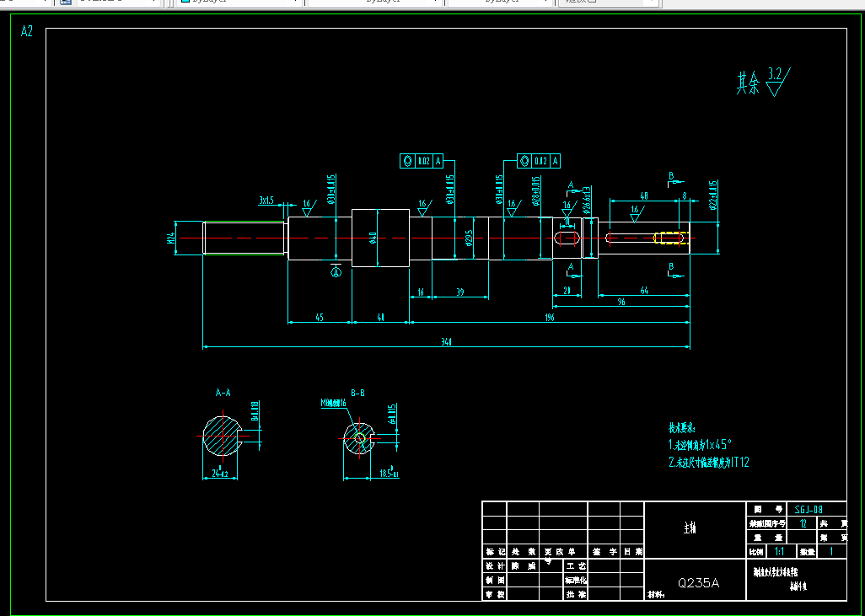Select the 3x1.5 groove dimension
Viewport: 865px width, 616px height.
point(266,201)
